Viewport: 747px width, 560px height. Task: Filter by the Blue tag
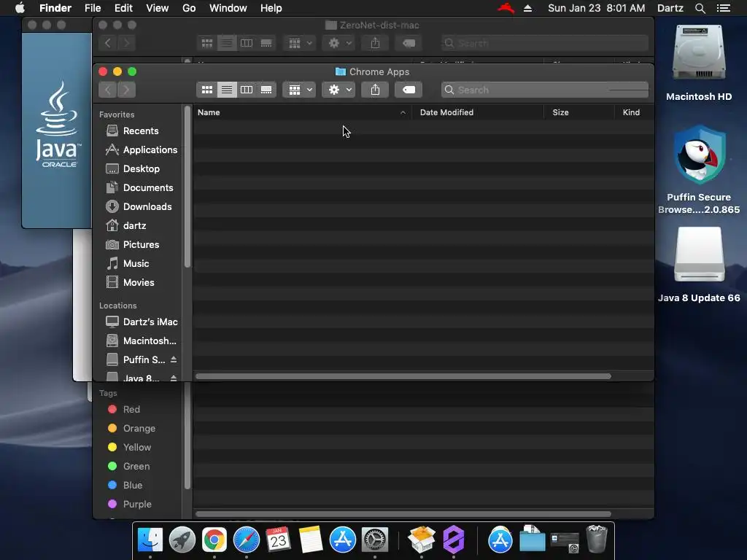tap(131, 485)
